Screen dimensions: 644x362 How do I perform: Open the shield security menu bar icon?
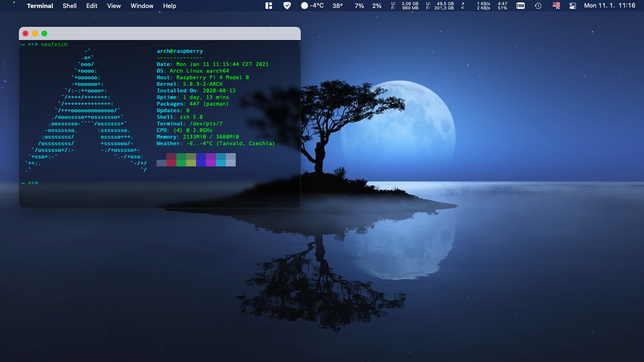pyautogui.click(x=287, y=6)
